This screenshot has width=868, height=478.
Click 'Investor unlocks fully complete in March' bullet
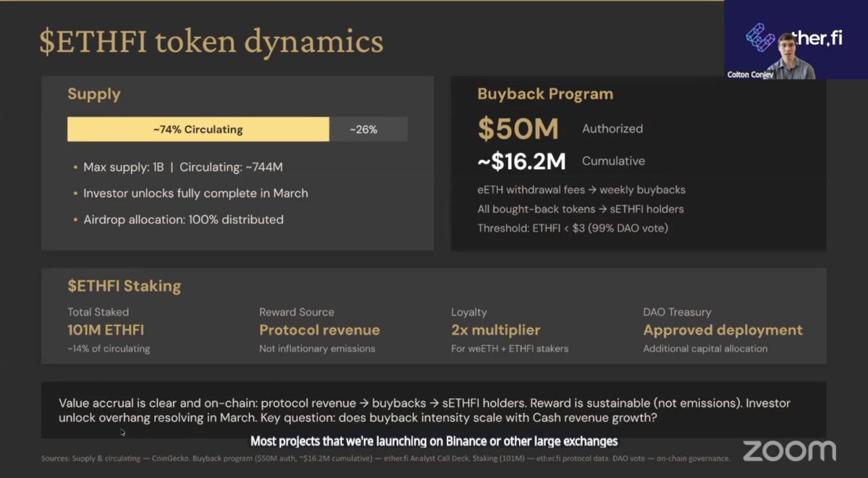click(x=195, y=193)
